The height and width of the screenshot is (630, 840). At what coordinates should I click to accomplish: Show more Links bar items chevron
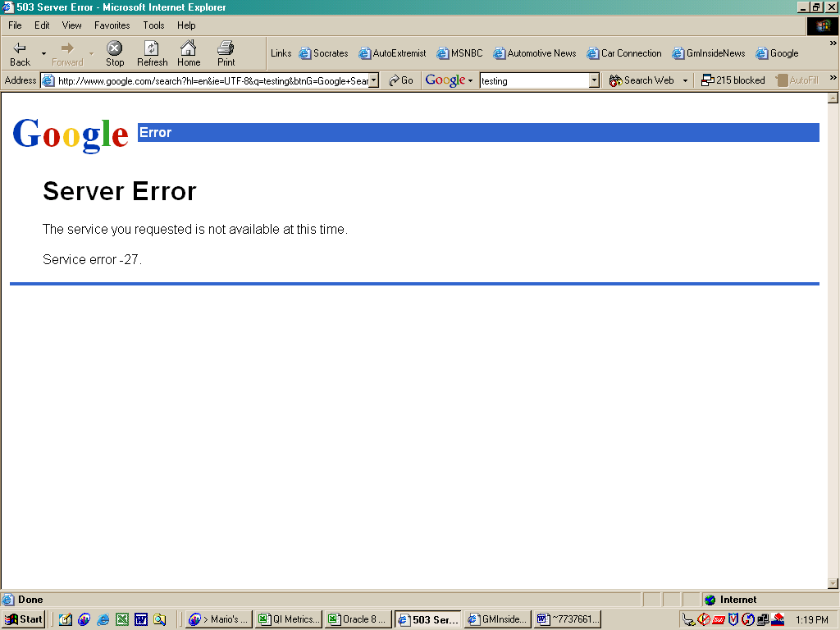pyautogui.click(x=833, y=43)
